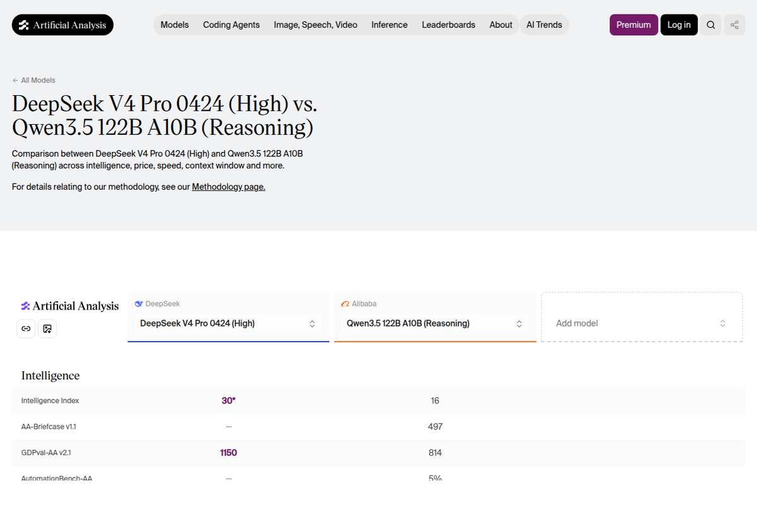Download comparison as image icon

point(47,328)
